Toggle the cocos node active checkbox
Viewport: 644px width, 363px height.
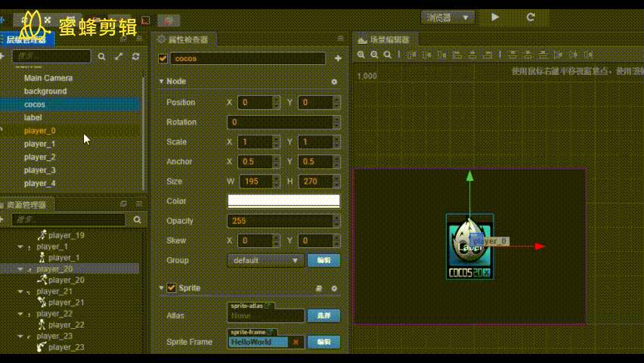tap(163, 58)
